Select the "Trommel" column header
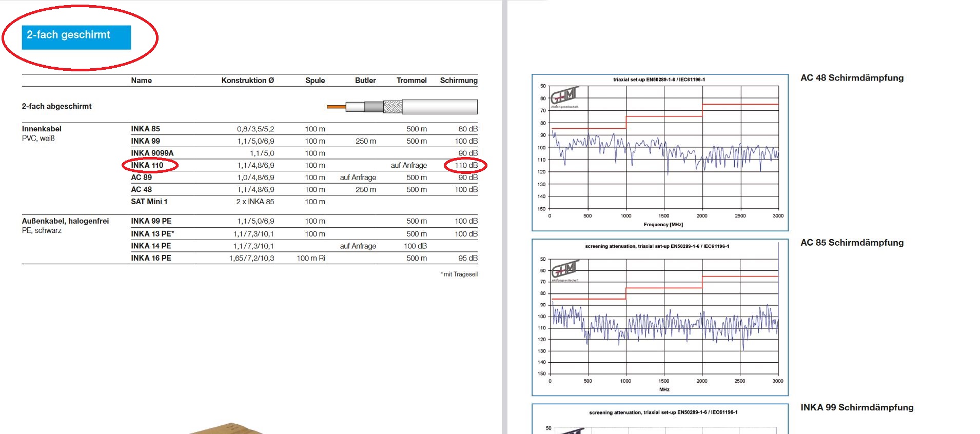Image resolution: width=980 pixels, height=434 pixels. (411, 81)
